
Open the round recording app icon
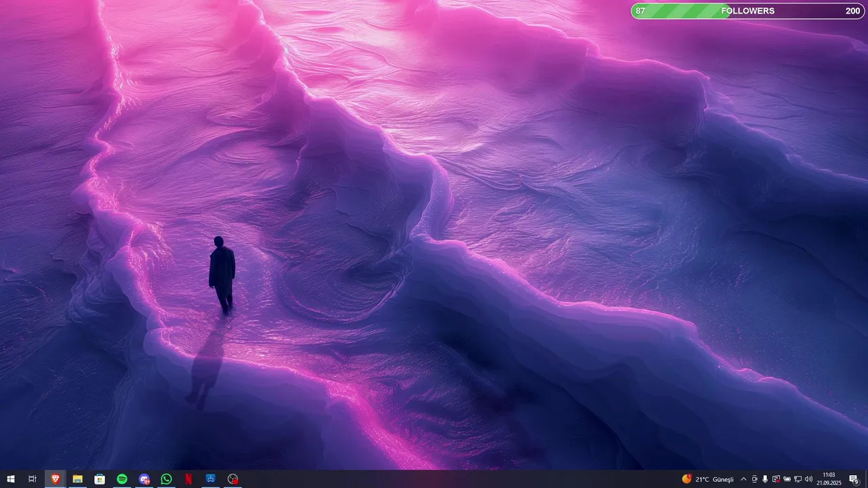click(233, 479)
